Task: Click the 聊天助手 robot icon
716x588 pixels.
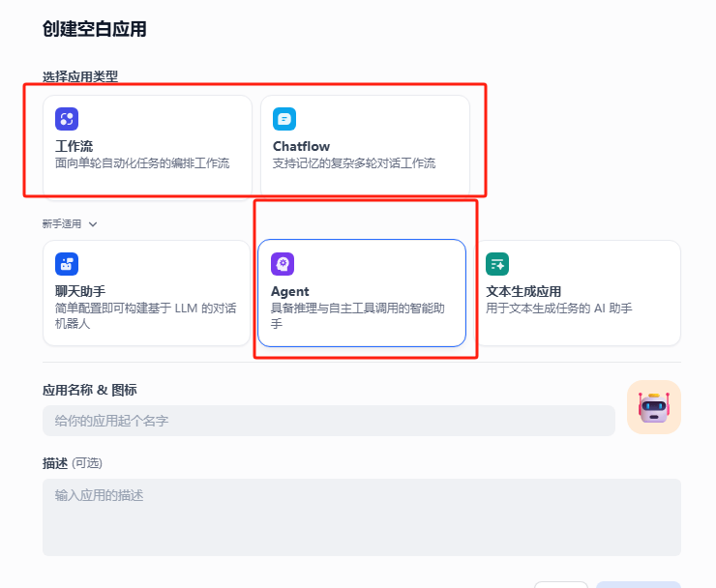Action: click(67, 264)
